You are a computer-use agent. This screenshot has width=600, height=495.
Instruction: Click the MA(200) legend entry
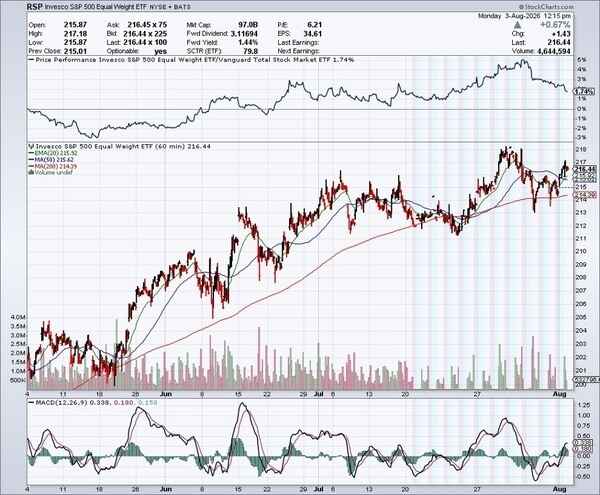click(x=53, y=166)
